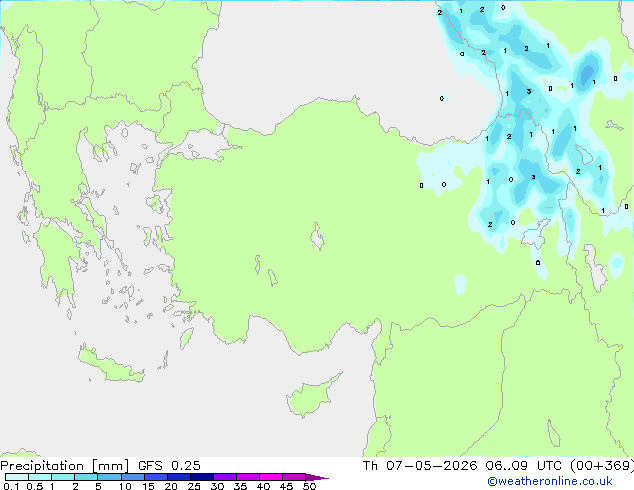Click the 1–2 mm legend color swatch
The width and height of the screenshot is (634, 490).
coord(63,477)
